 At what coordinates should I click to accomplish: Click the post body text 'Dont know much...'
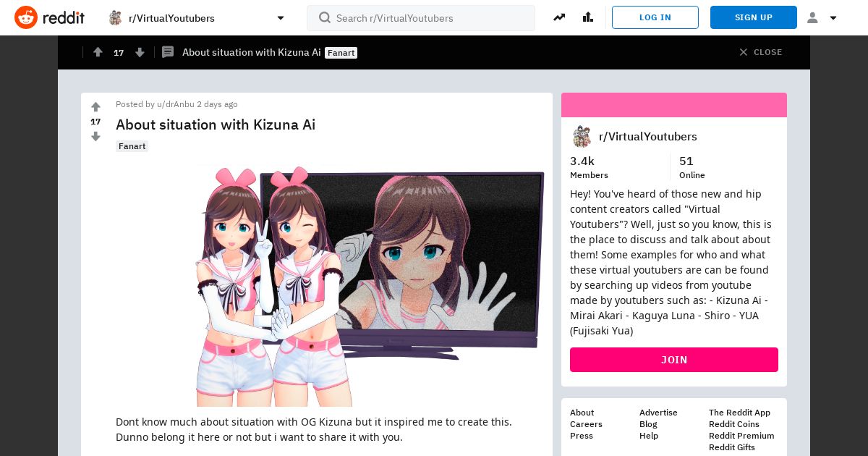pos(314,429)
